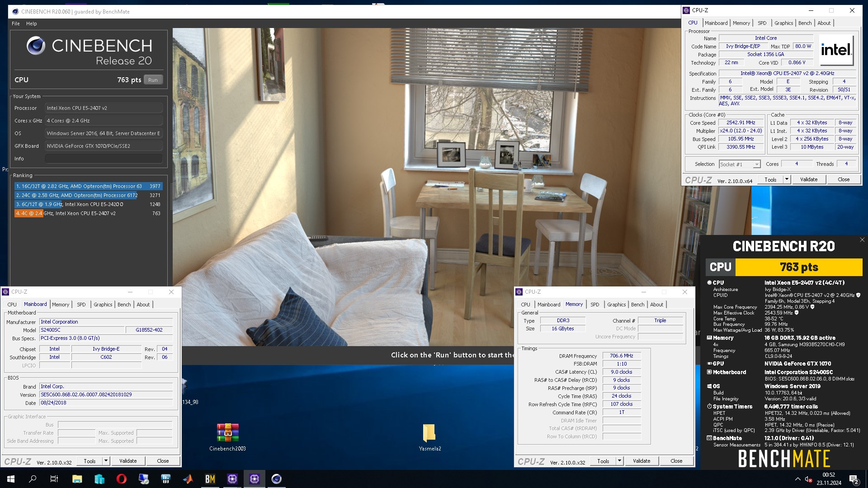Screen dimensions: 868x488
Task: Click the BIOS date 08/24/2018 value
Action: click(x=106, y=403)
